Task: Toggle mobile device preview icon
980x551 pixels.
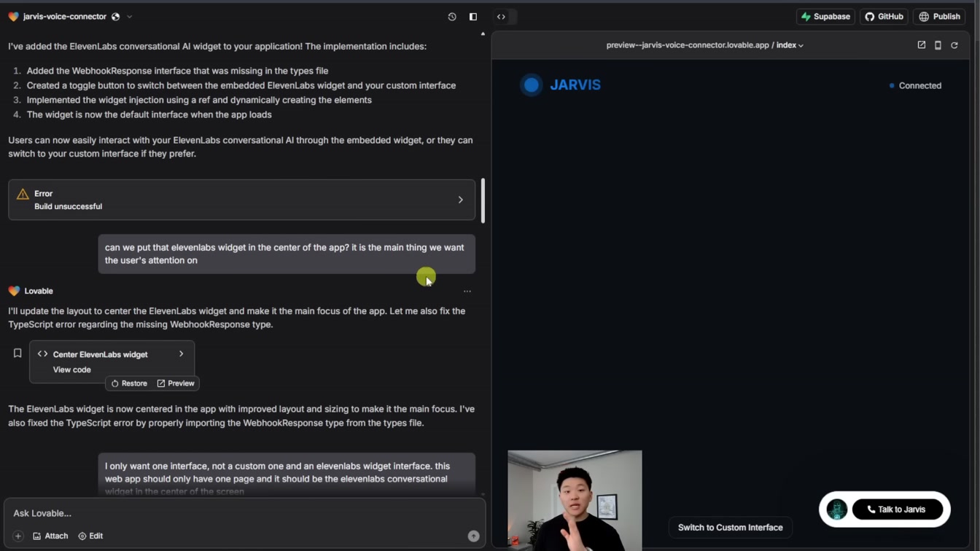Action: coord(938,45)
